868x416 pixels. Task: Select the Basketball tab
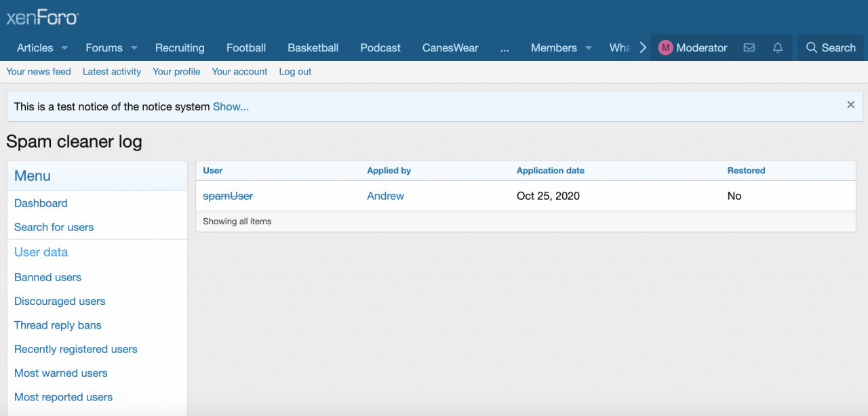click(313, 48)
